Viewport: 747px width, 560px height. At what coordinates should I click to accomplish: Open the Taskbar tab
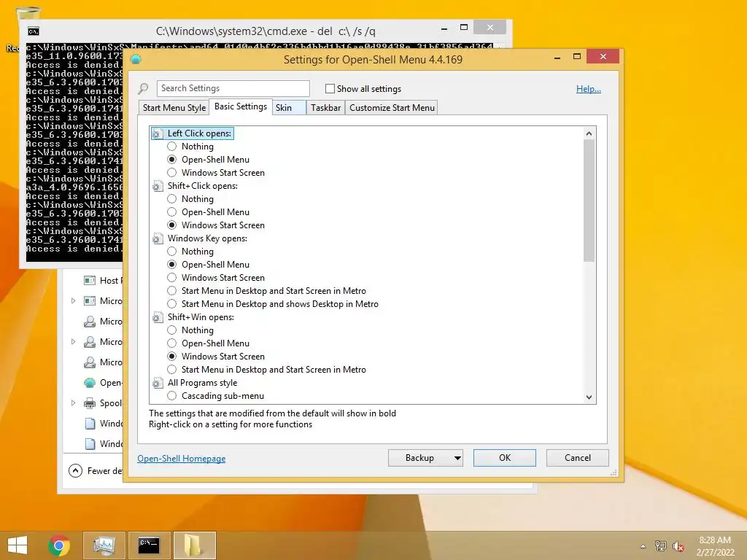(326, 108)
